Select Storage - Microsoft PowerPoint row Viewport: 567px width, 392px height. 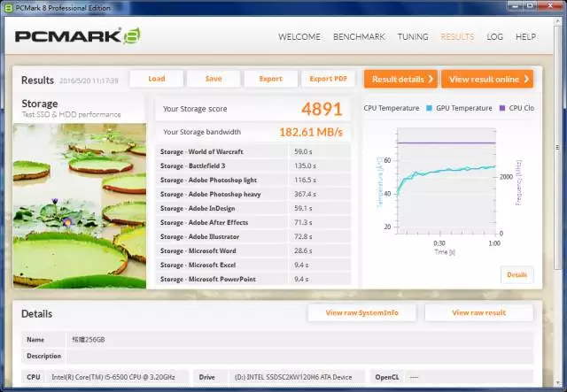pyautogui.click(x=253, y=280)
